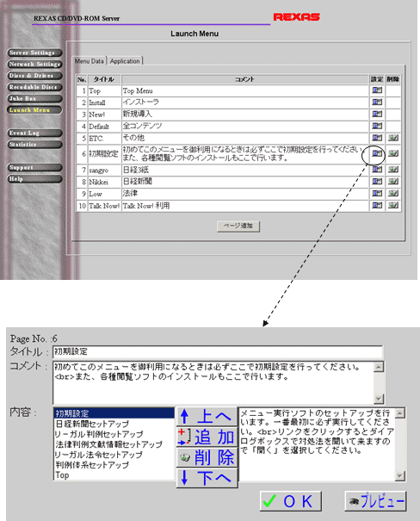Open settings icon for Low row
This screenshot has height=521, width=420.
[x=377, y=194]
